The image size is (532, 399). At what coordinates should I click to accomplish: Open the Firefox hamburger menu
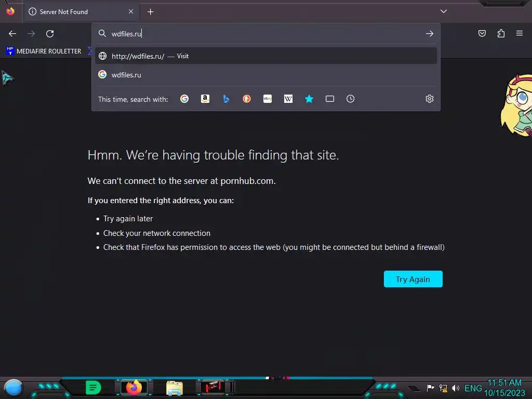(x=520, y=33)
